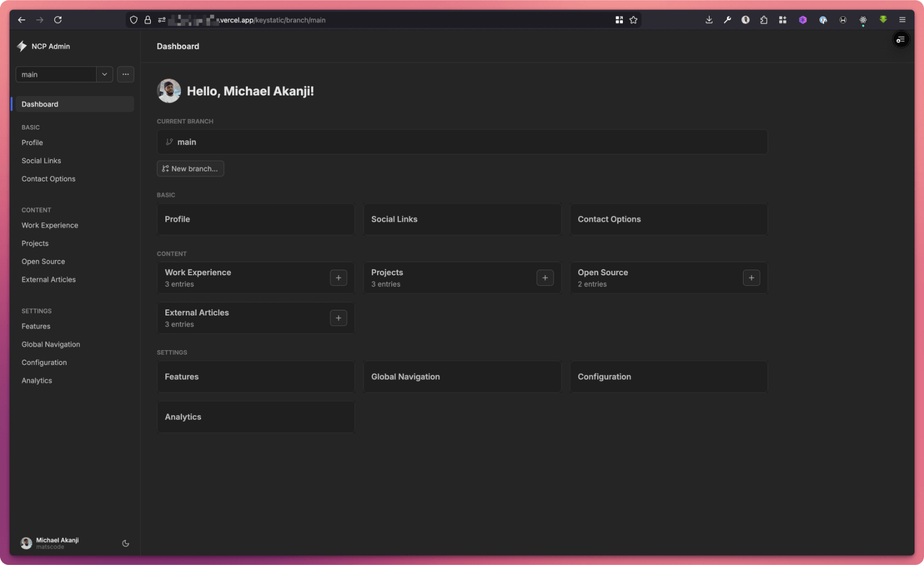Open the ellipsis menu beside branch selector

(x=125, y=74)
